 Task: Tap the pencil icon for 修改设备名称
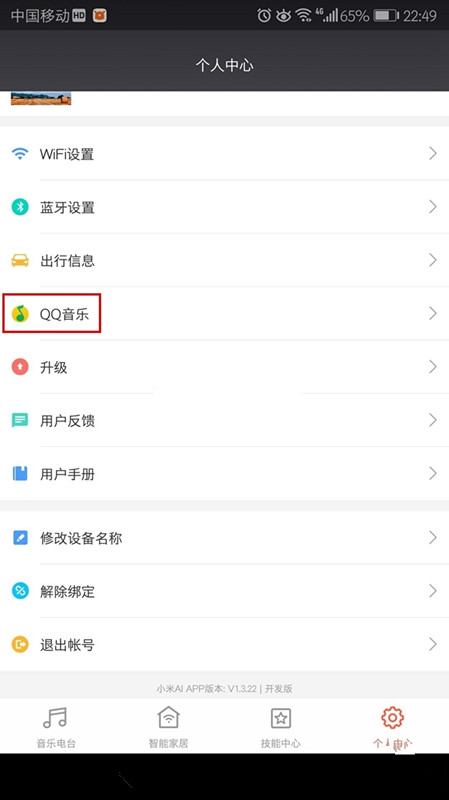20,538
